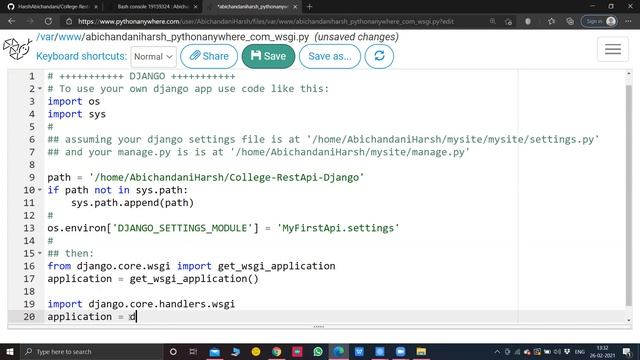
Task: Collapse the code fold at line 10
Action: [40, 190]
